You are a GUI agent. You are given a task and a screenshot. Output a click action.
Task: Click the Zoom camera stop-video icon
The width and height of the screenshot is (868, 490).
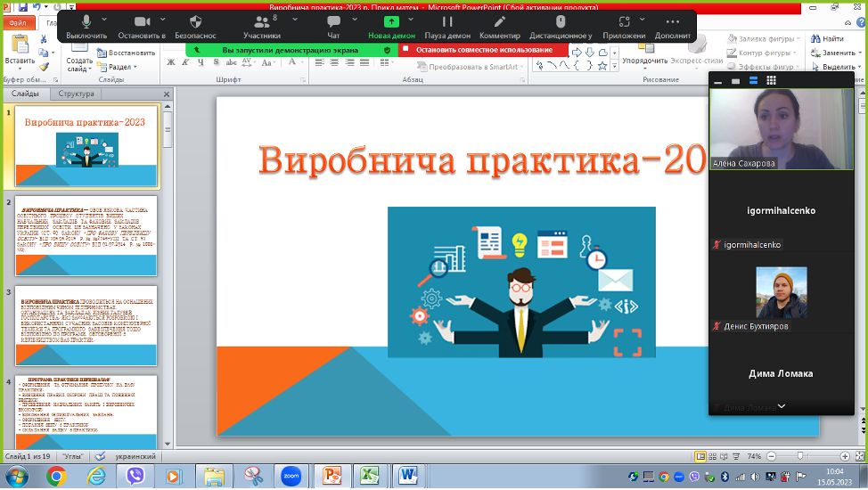[x=143, y=23]
